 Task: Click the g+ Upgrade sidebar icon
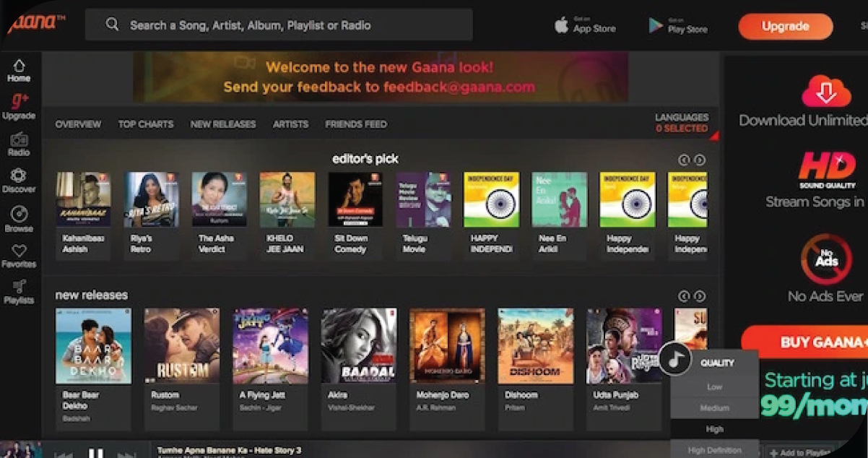coord(19,103)
